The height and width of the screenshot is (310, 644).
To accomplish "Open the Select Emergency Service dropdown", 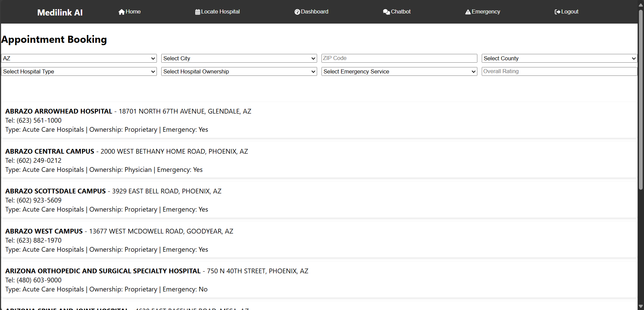I will [399, 71].
